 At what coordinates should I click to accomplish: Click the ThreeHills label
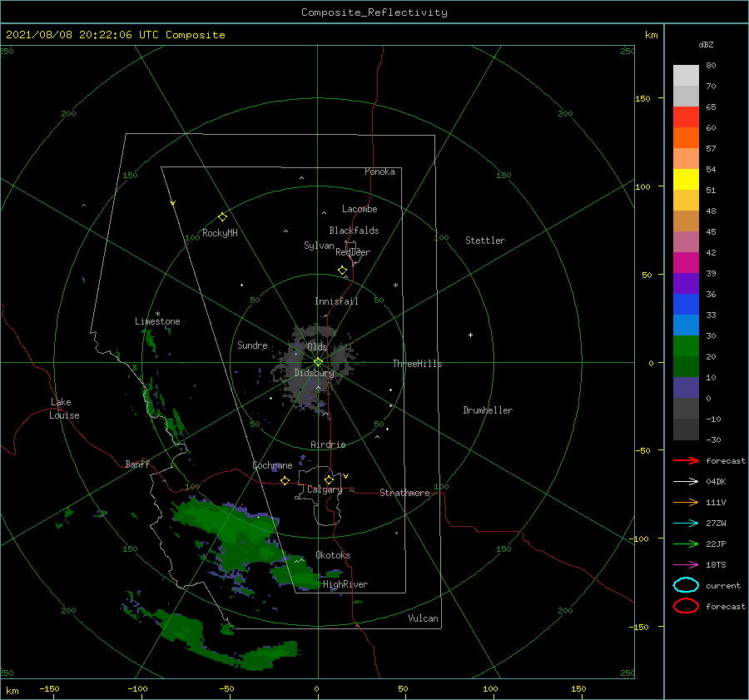point(417,364)
